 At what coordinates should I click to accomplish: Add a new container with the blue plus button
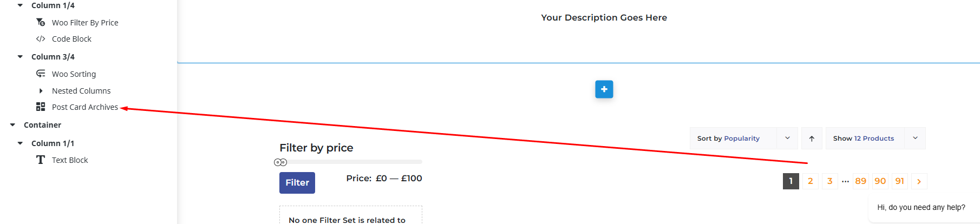point(604,89)
